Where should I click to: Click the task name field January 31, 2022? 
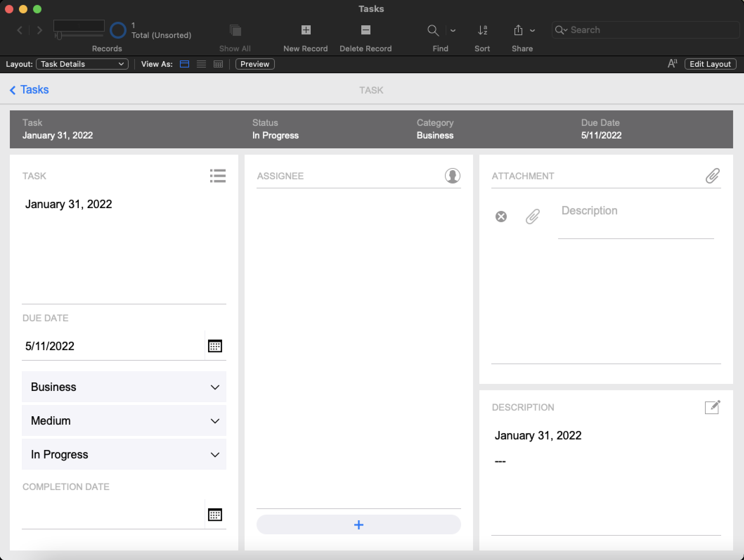[x=124, y=246]
